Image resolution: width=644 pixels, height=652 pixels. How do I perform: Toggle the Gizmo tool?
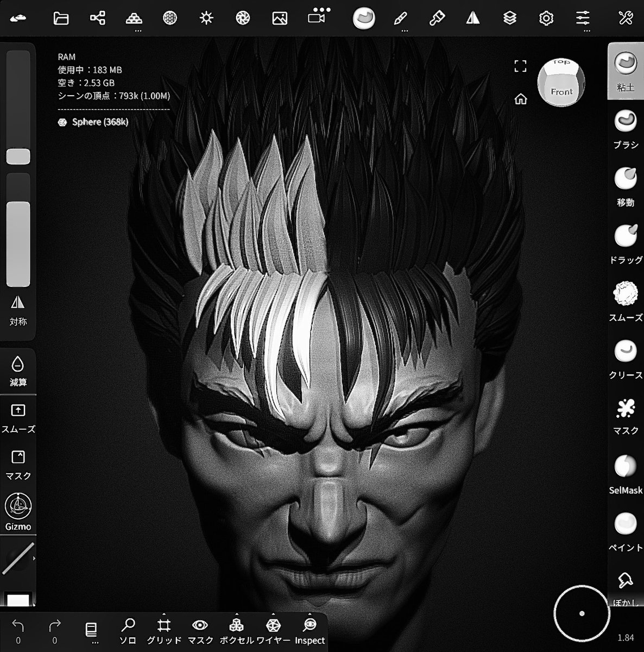[18, 512]
